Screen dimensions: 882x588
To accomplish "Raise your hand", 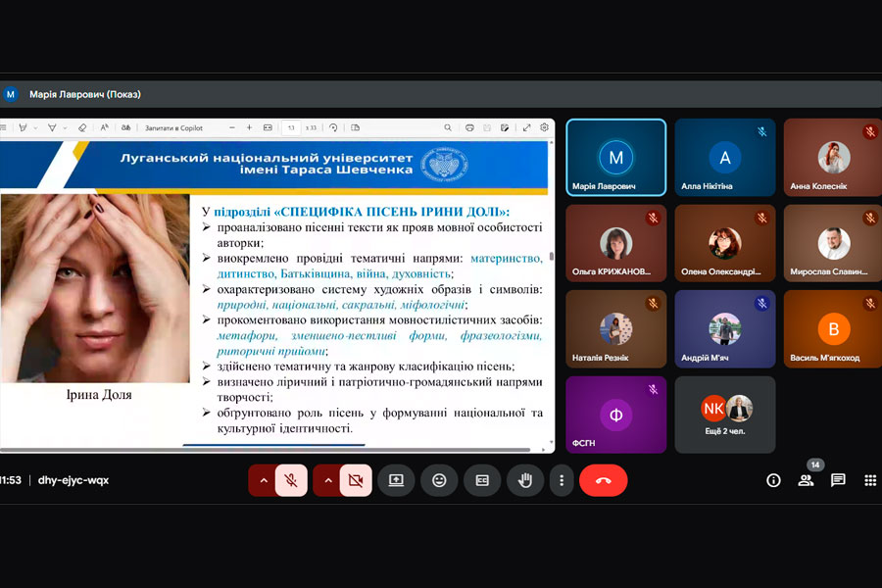I will tap(525, 480).
